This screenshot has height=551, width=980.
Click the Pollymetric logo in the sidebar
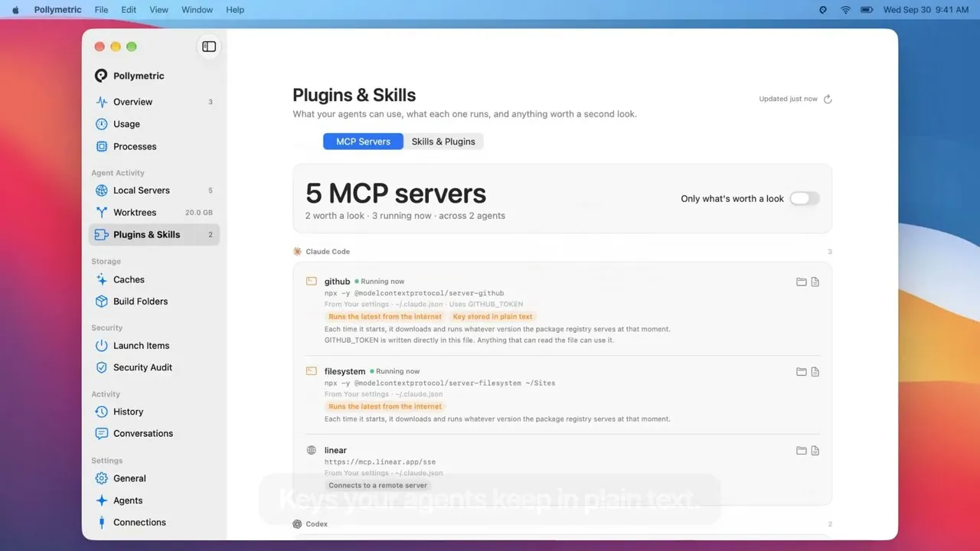tap(101, 76)
